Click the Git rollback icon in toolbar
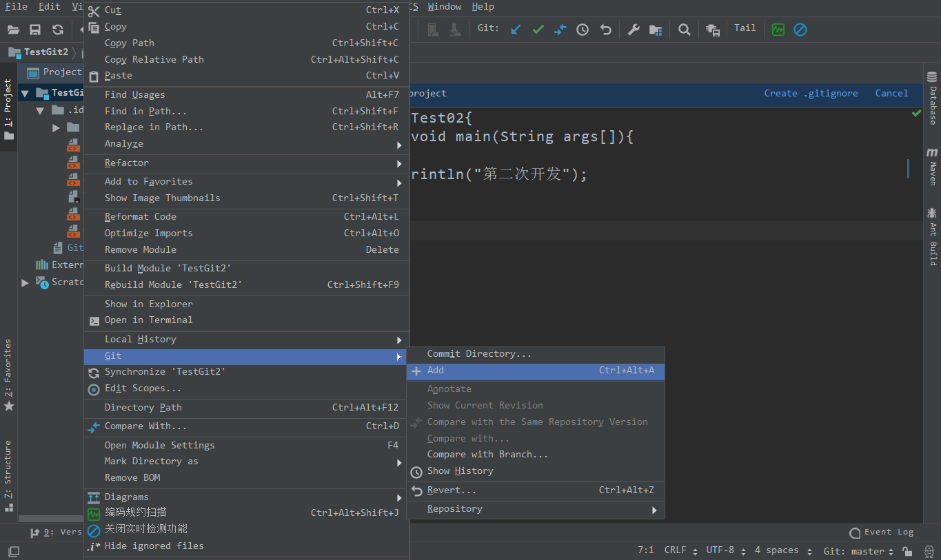The image size is (941, 560). click(605, 30)
